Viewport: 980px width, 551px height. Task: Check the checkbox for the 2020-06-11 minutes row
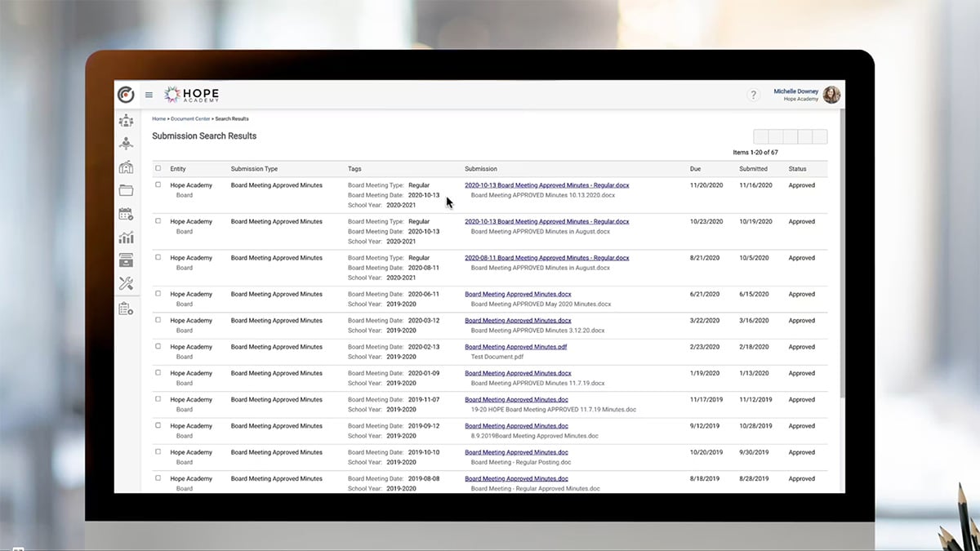click(158, 292)
